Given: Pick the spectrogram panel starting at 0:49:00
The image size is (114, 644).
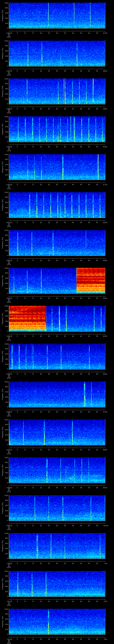Looking at the screenshot, I should pos(57,129).
